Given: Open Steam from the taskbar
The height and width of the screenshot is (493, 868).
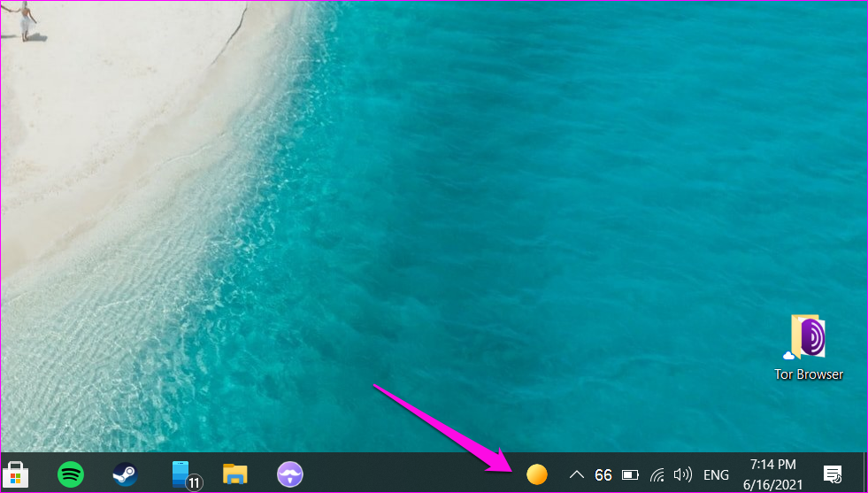Looking at the screenshot, I should pyautogui.click(x=125, y=474).
